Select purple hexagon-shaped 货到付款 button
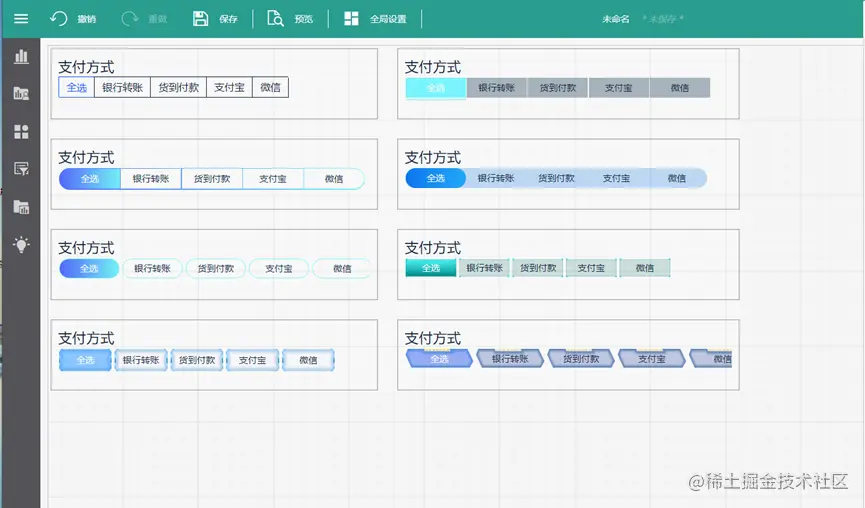The image size is (865, 508). point(581,359)
